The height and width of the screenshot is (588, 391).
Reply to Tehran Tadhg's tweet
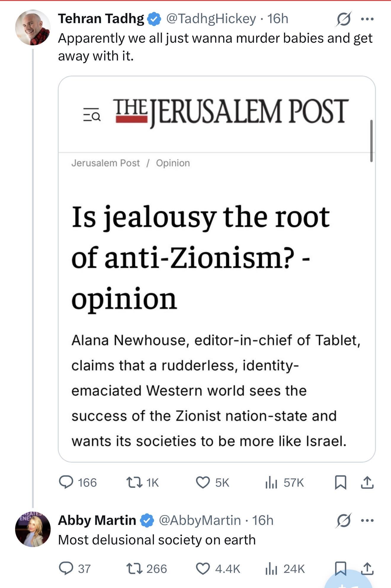(66, 482)
